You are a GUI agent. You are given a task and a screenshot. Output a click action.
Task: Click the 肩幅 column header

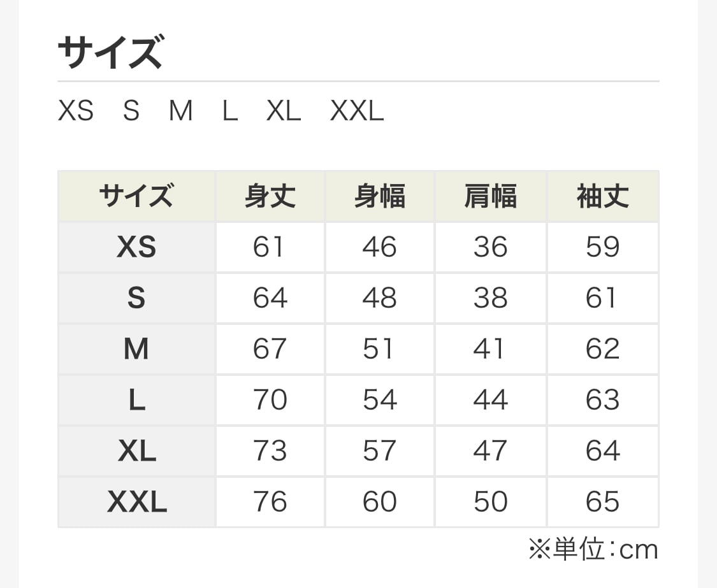(490, 196)
